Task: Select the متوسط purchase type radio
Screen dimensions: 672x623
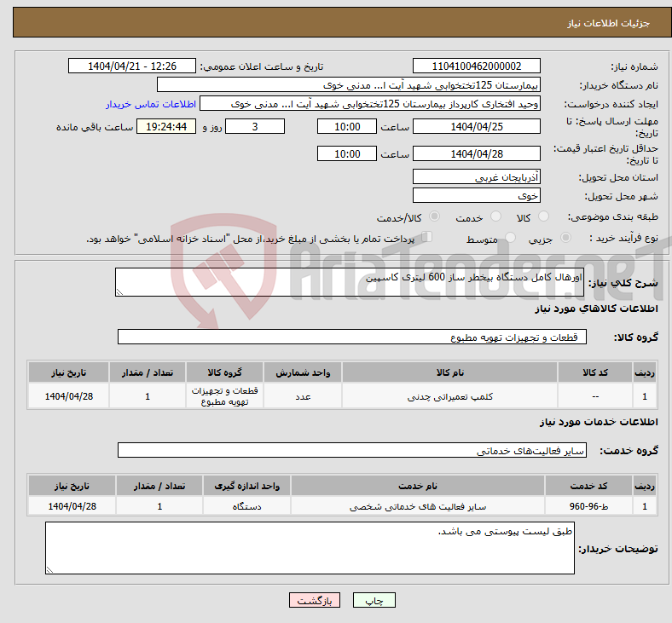Action: point(511,237)
